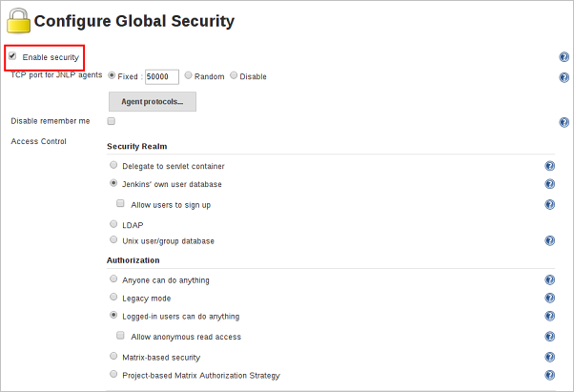Open help for TCP port for JNLP agents
574x392 pixels.
point(564,77)
